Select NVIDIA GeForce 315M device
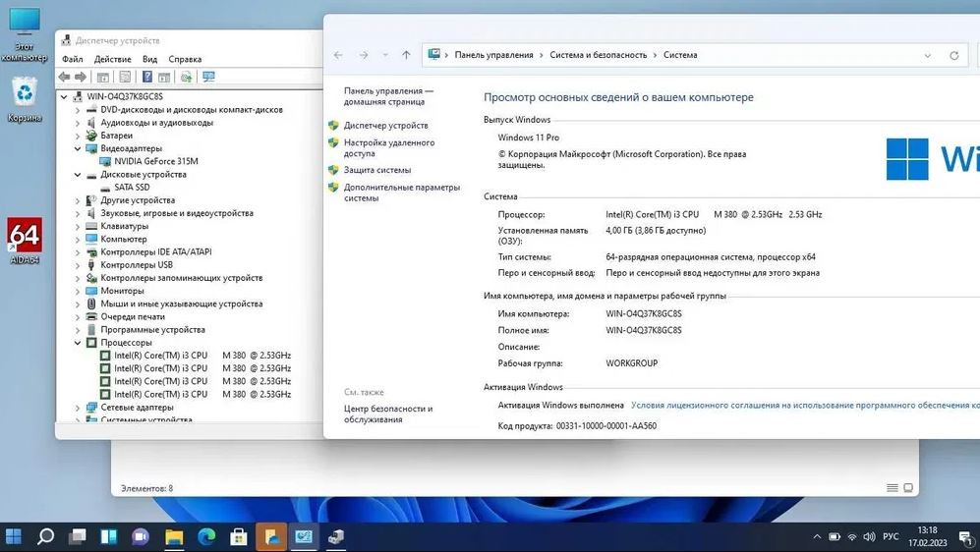Viewport: 980px width, 552px height. (x=155, y=161)
